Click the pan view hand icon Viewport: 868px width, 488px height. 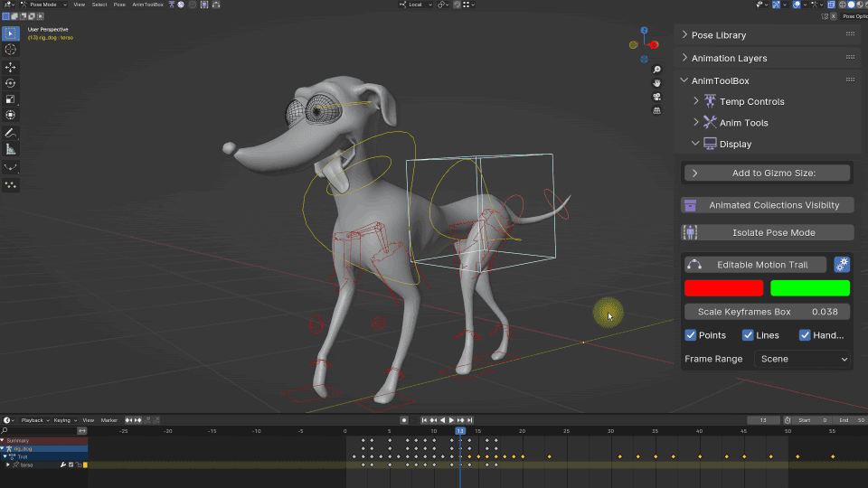[656, 83]
